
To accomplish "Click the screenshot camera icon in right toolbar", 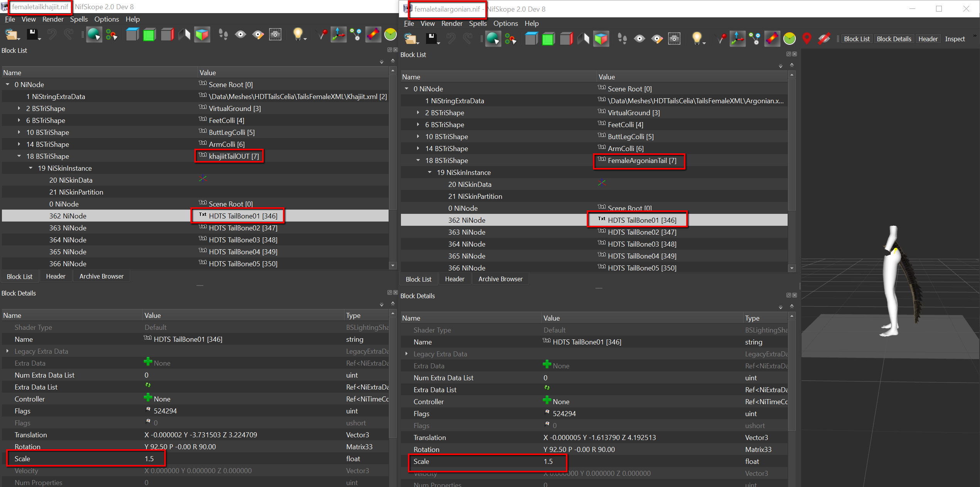I will click(674, 39).
